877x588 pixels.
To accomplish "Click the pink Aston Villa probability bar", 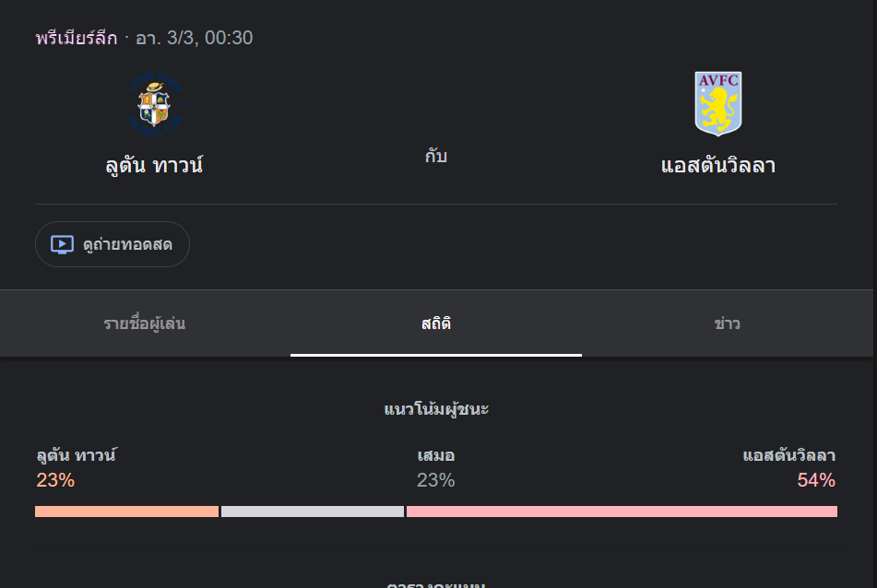I will [x=622, y=512].
